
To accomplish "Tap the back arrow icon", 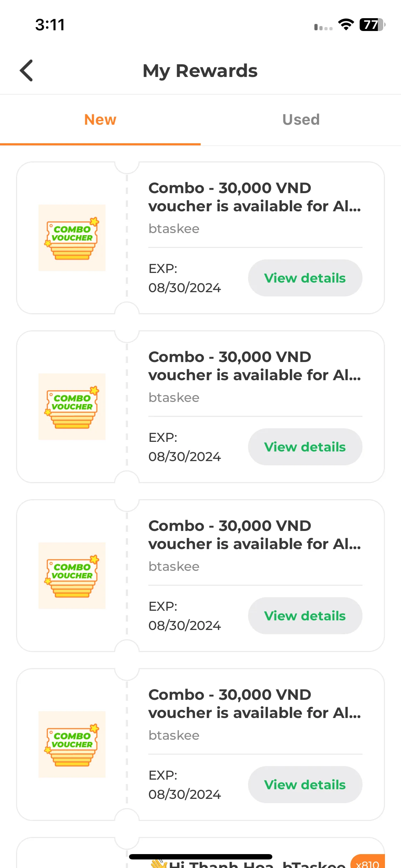I will (x=26, y=71).
